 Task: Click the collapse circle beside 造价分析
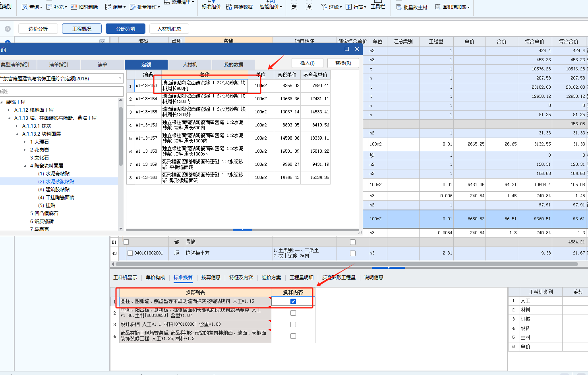click(x=8, y=29)
